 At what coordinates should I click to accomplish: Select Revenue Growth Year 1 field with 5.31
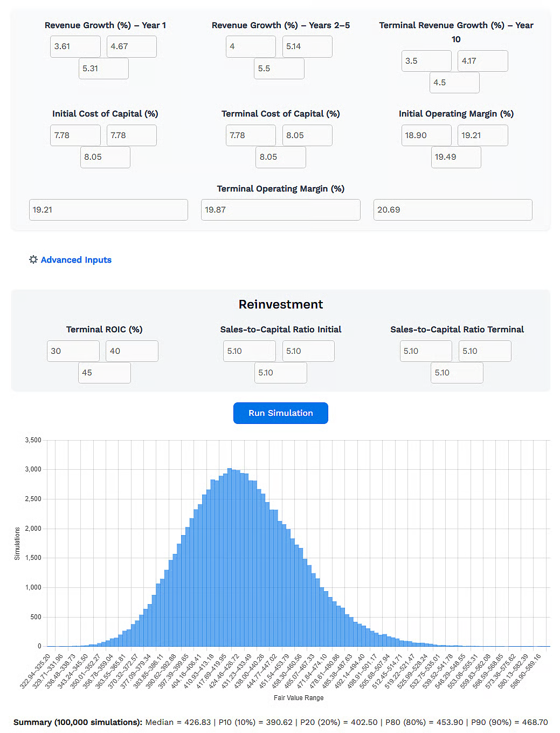(x=103, y=68)
